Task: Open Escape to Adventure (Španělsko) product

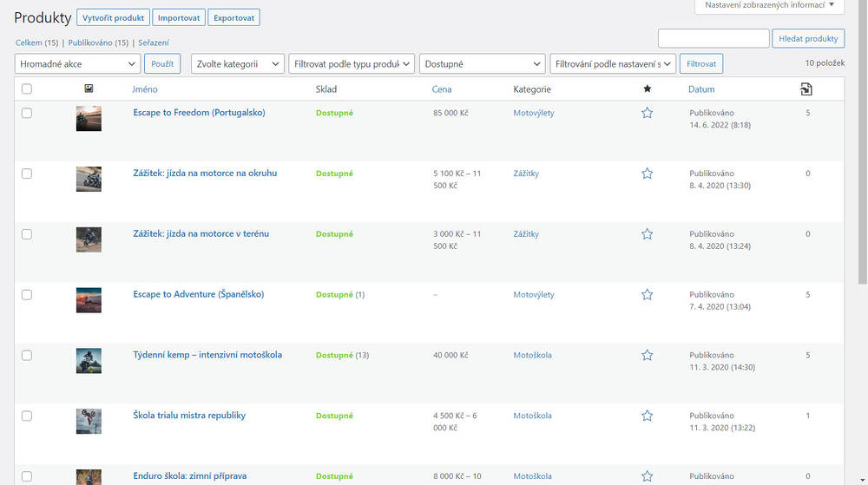Action: [x=199, y=294]
